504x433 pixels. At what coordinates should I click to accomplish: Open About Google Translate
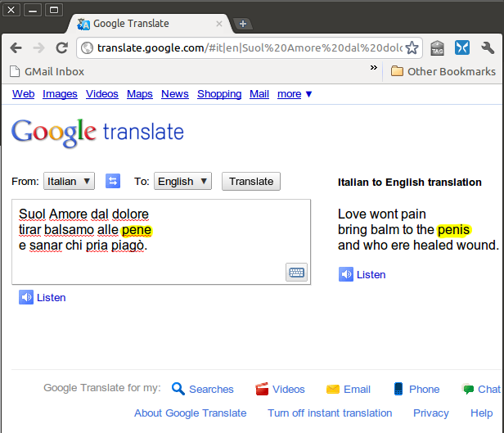pos(191,413)
